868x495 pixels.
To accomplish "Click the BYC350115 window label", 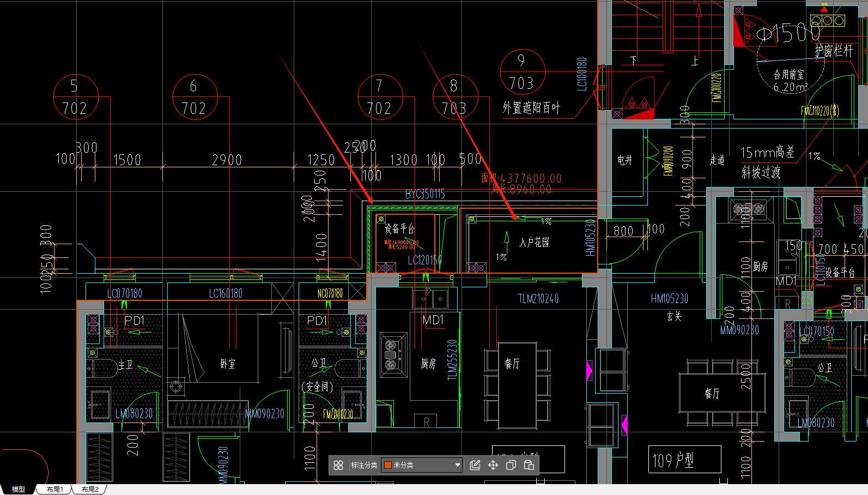I will coord(425,194).
